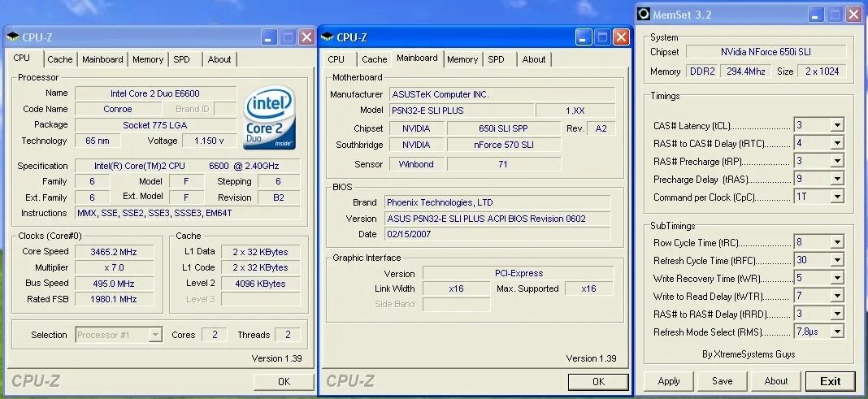868x399 pixels.
Task: Click MemSet chipset NVidia NForce 650i SLI
Action: tap(766, 51)
